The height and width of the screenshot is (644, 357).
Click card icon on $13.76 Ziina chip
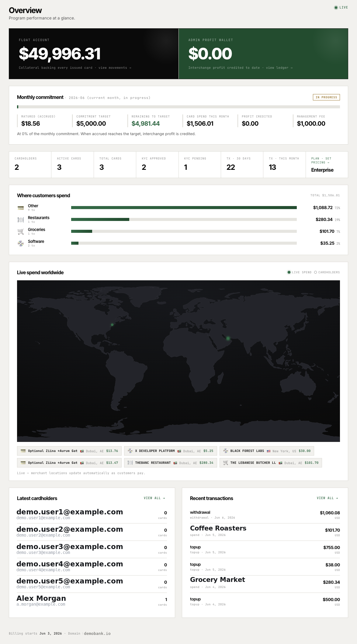tap(23, 451)
